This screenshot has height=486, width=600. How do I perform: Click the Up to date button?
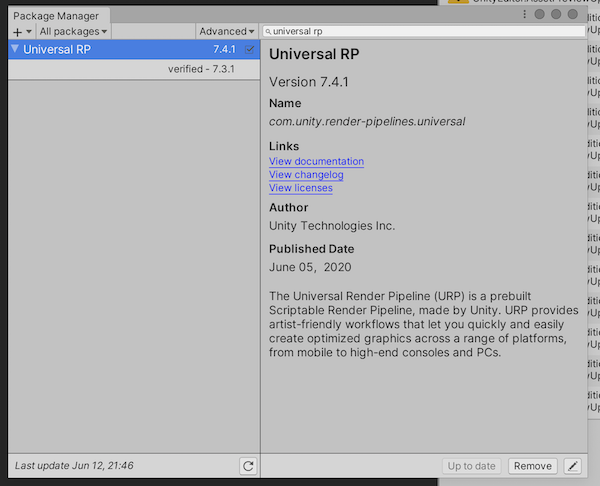[471, 466]
